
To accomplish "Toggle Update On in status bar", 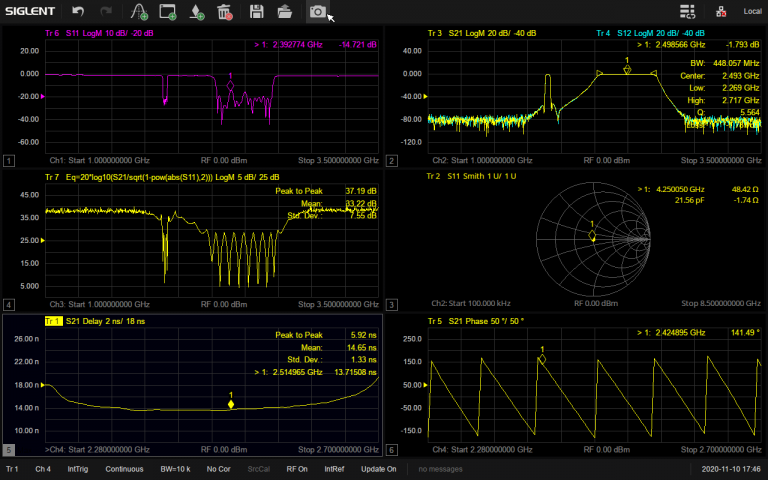I will [x=379, y=469].
